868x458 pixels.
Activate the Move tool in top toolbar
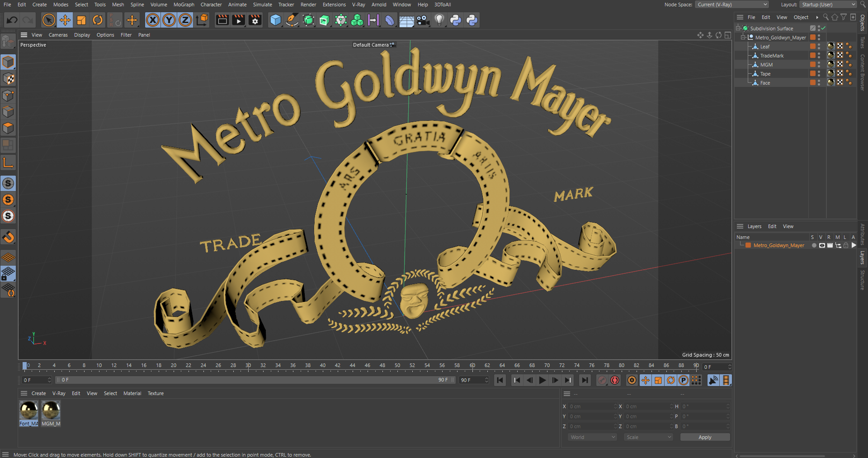click(65, 20)
